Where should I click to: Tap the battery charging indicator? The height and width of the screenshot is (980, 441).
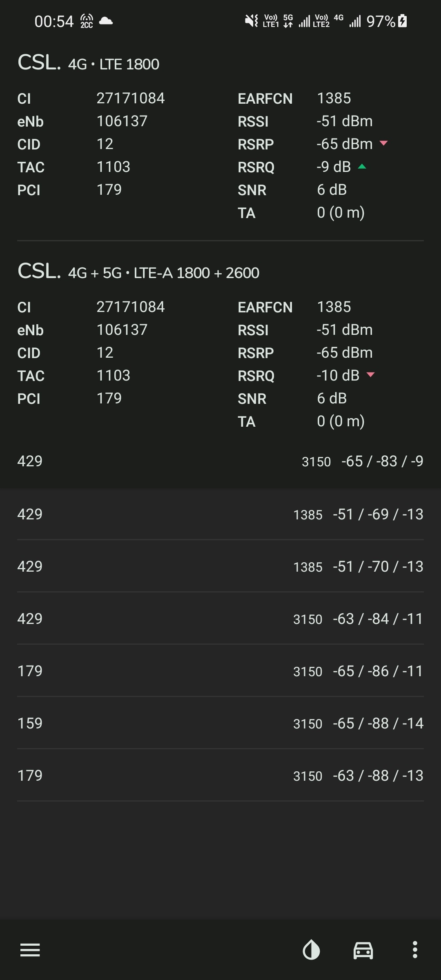(x=403, y=21)
